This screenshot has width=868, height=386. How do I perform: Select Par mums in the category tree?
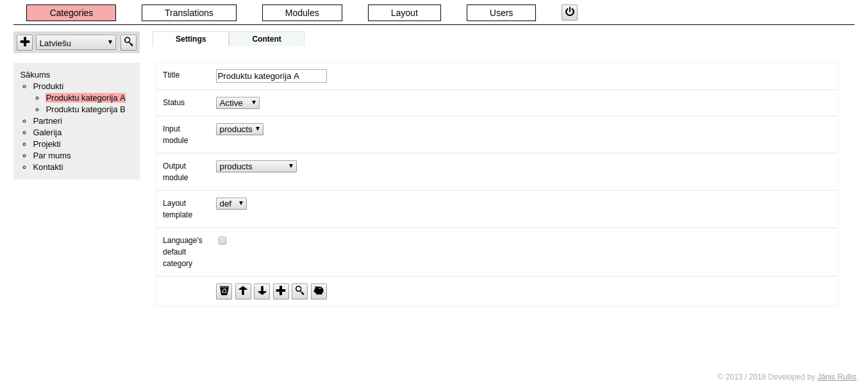pos(52,155)
